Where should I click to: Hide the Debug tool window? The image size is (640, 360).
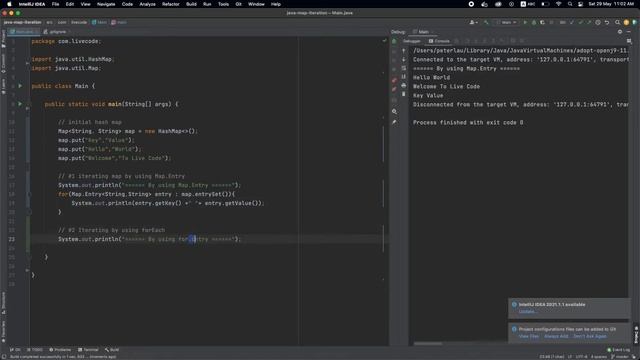629,31
